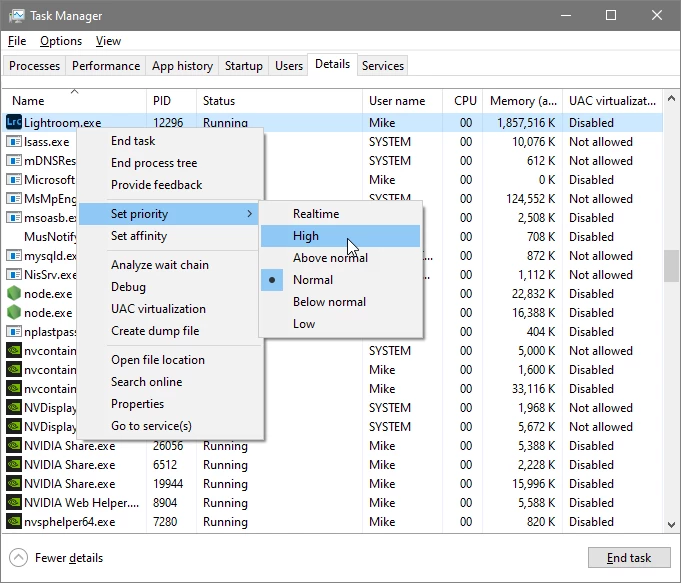
Task: Select End process tree
Action: click(171, 163)
